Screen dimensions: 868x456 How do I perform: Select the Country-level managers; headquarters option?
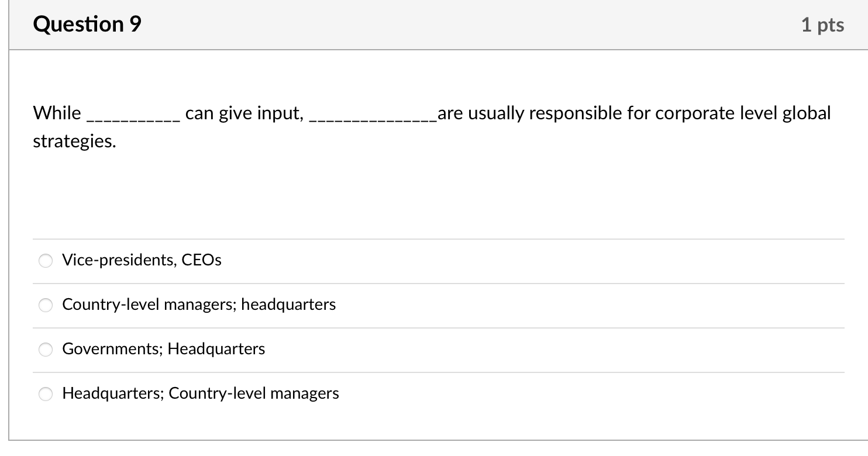point(46,305)
